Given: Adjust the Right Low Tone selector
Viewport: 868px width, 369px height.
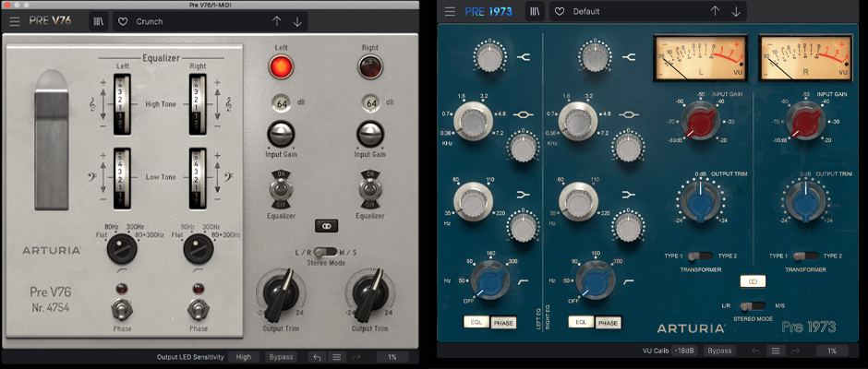Looking at the screenshot, I should 198,178.
